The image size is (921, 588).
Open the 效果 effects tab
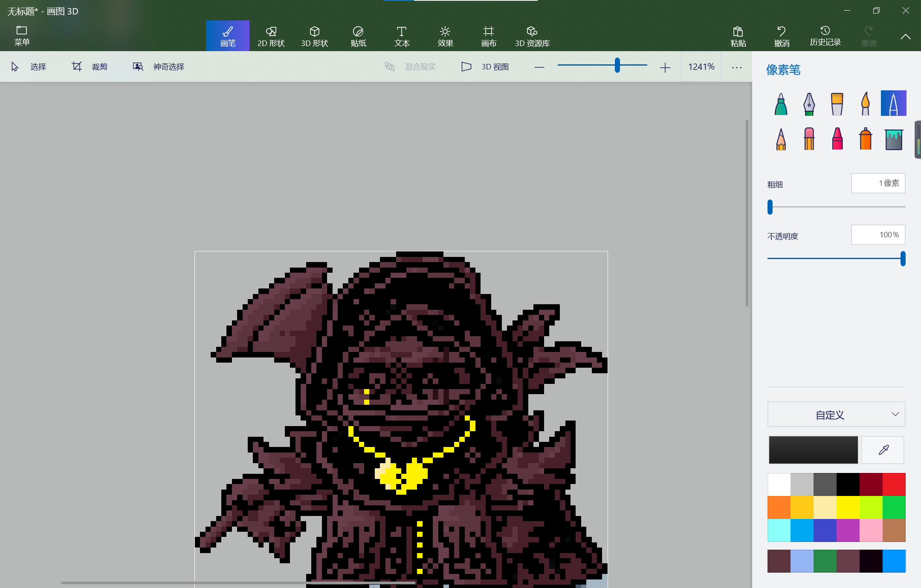tap(445, 36)
